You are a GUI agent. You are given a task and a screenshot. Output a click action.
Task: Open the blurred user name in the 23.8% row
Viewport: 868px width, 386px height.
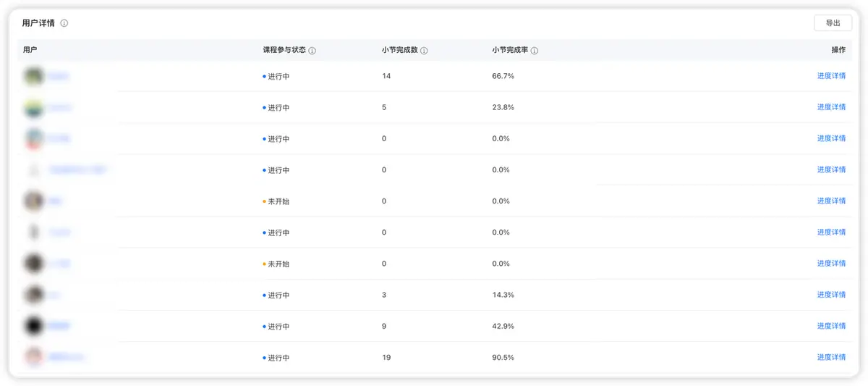click(x=60, y=107)
